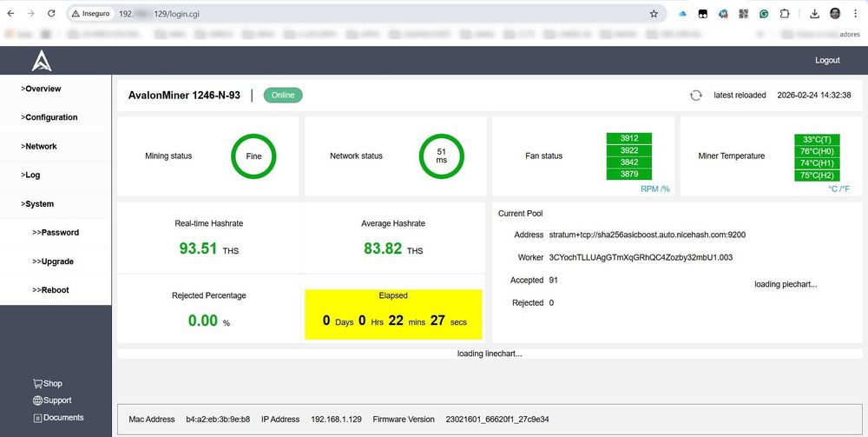Image resolution: width=868 pixels, height=437 pixels.
Task: Click the Avalon logo in header
Action: [42, 60]
